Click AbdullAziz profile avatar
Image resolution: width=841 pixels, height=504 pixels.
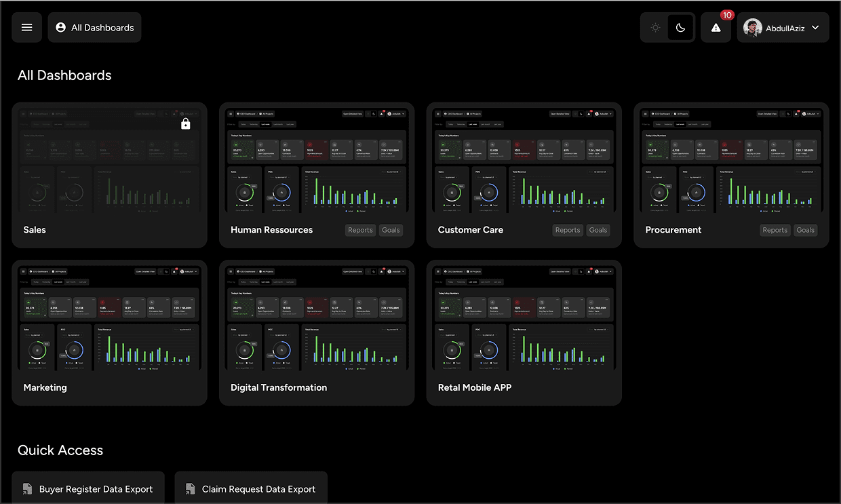752,28
